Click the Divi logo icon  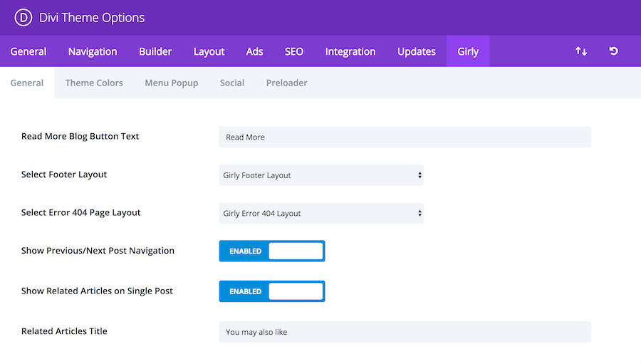24,18
